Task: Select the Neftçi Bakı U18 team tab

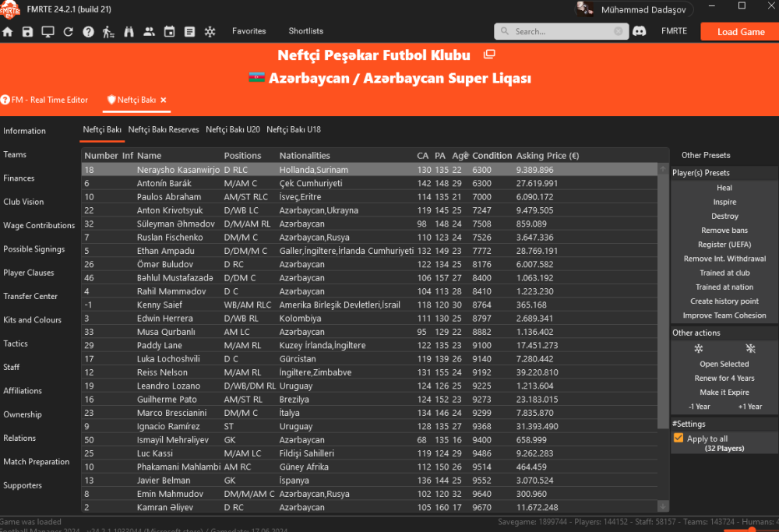Action: 294,129
